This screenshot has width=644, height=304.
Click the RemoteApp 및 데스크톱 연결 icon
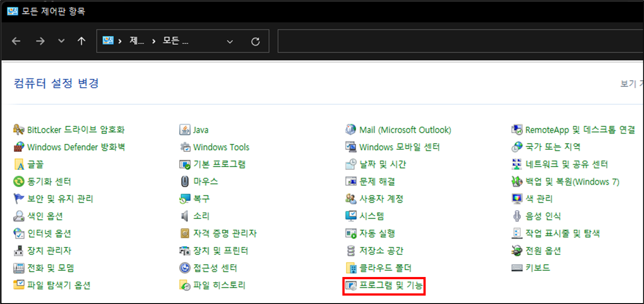[x=517, y=130]
